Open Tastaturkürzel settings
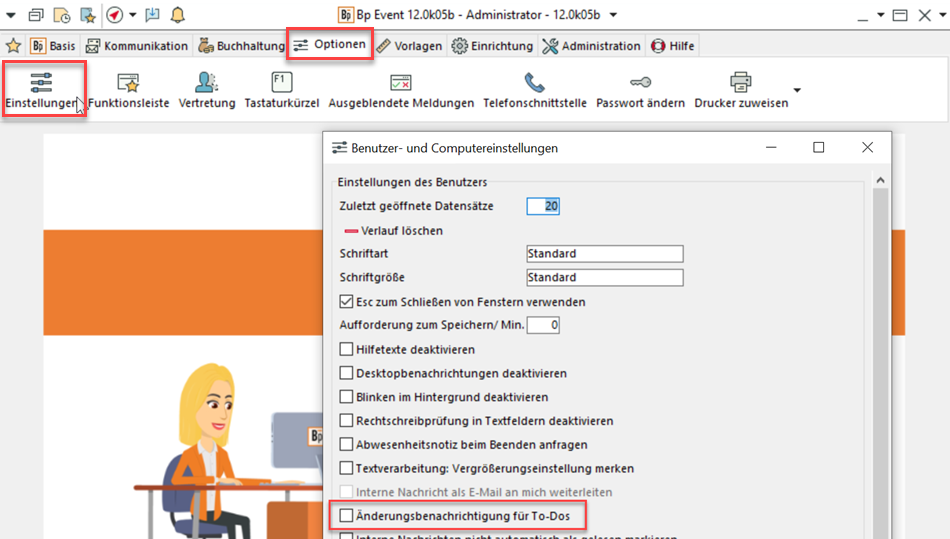This screenshot has height=539, width=950. click(x=282, y=84)
